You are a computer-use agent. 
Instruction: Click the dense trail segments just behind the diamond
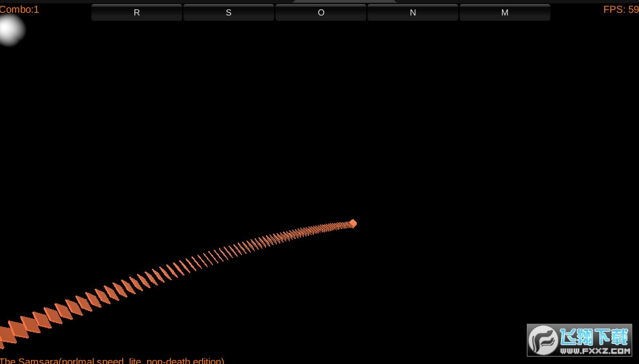pos(329,227)
